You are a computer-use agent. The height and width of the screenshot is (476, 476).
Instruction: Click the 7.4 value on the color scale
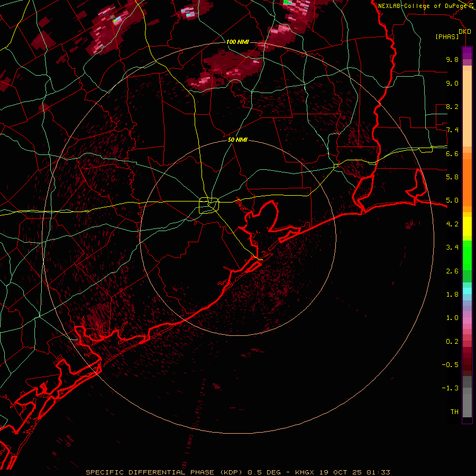(452, 130)
